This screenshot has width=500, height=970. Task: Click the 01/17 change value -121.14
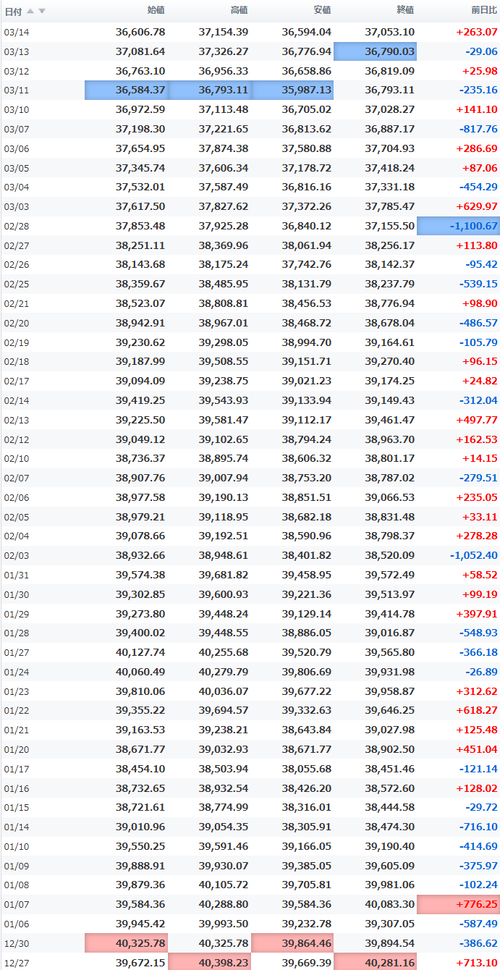pos(479,770)
